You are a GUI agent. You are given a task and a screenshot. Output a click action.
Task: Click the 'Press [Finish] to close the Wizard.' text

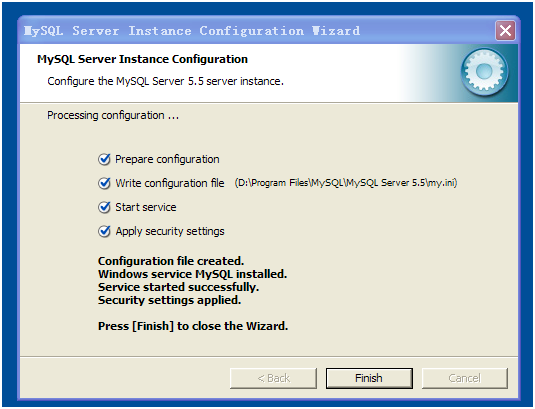pos(193,326)
